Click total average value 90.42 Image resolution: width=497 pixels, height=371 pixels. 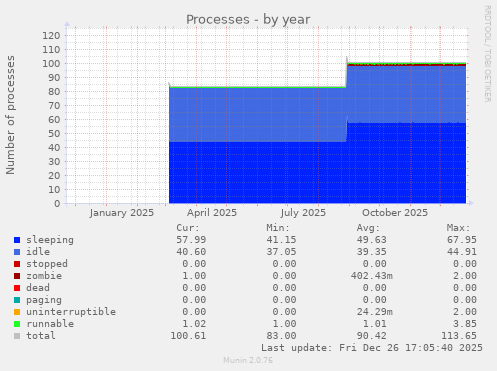(371, 336)
